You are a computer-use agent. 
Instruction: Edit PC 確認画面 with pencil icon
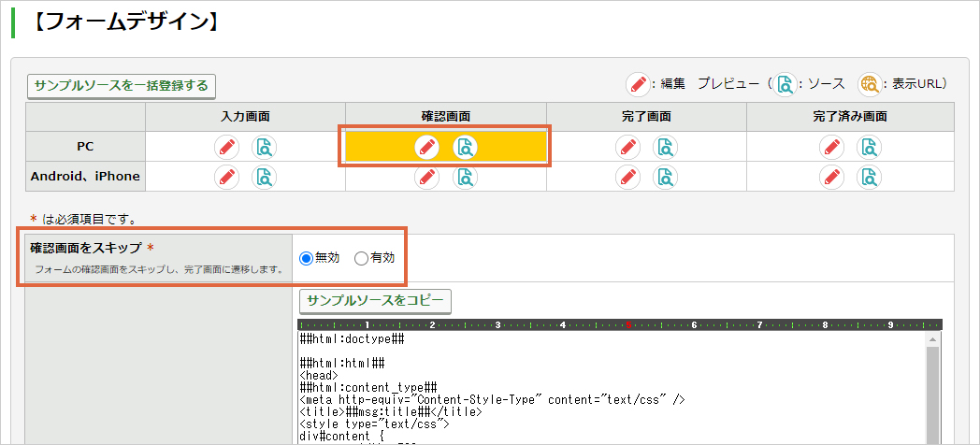click(427, 147)
